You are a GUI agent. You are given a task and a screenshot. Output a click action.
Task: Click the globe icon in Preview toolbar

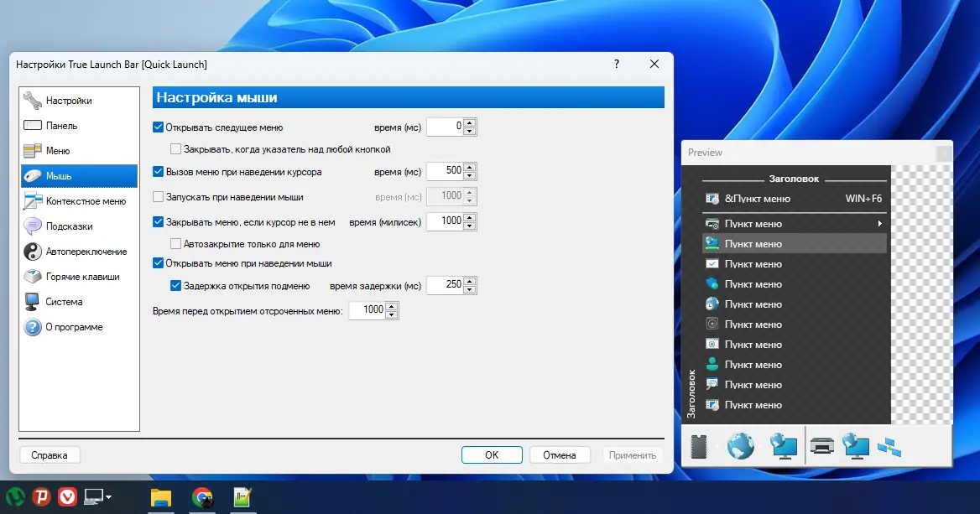pos(740,446)
